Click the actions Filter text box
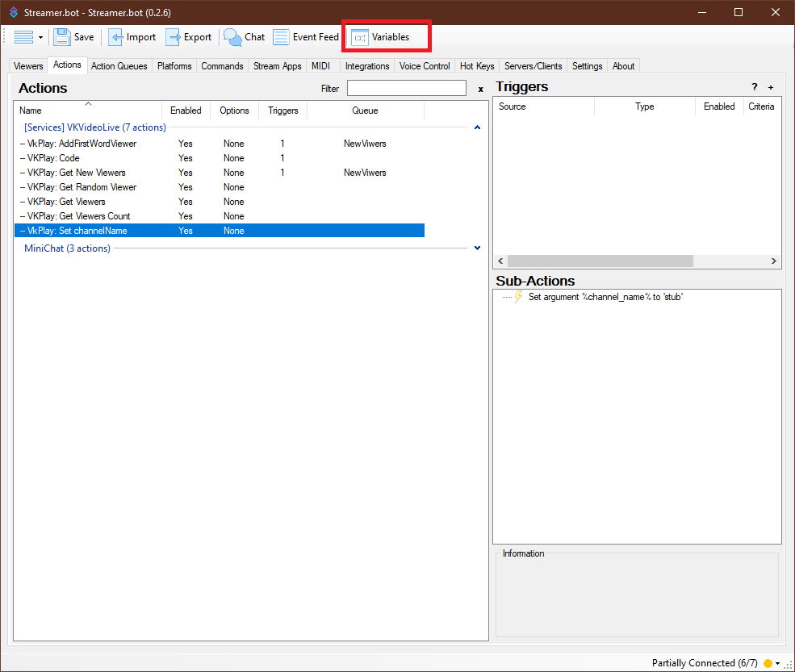 [407, 88]
